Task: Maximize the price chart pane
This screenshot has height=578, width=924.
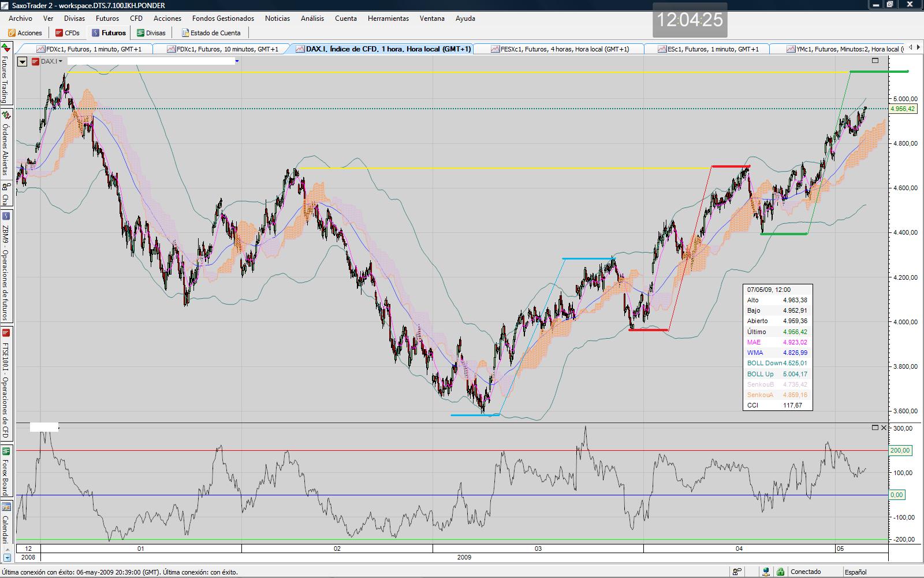Action: [875, 61]
